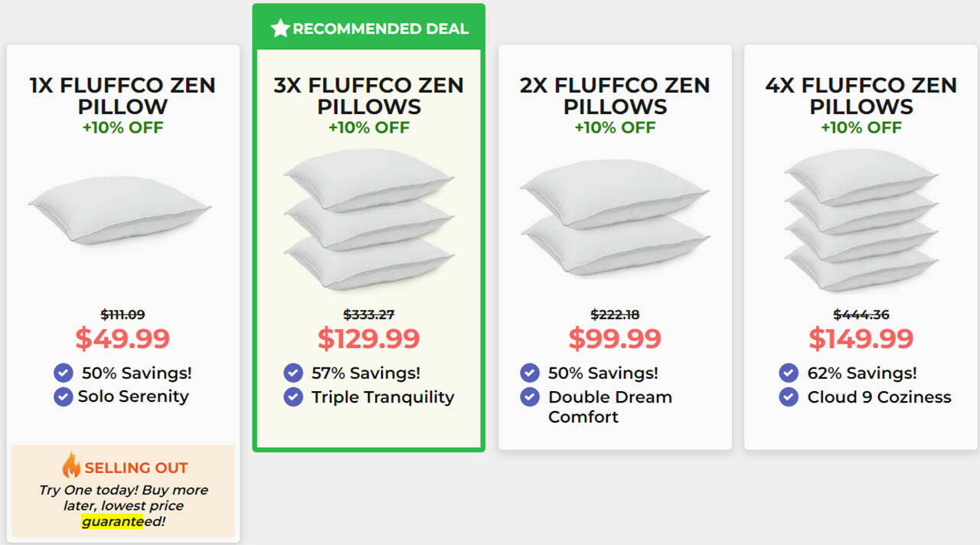The width and height of the screenshot is (980, 545).
Task: Click the $149.99 price for four pillows
Action: click(x=861, y=338)
